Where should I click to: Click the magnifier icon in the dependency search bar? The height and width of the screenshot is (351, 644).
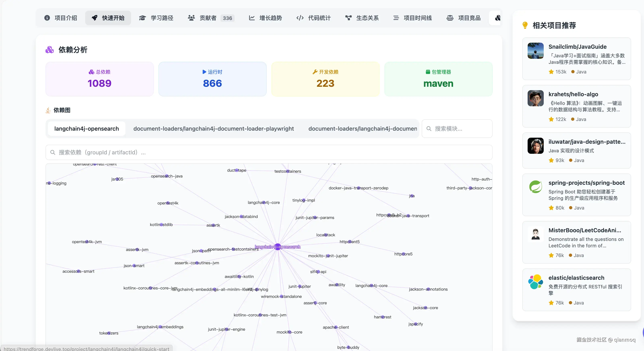[53, 152]
